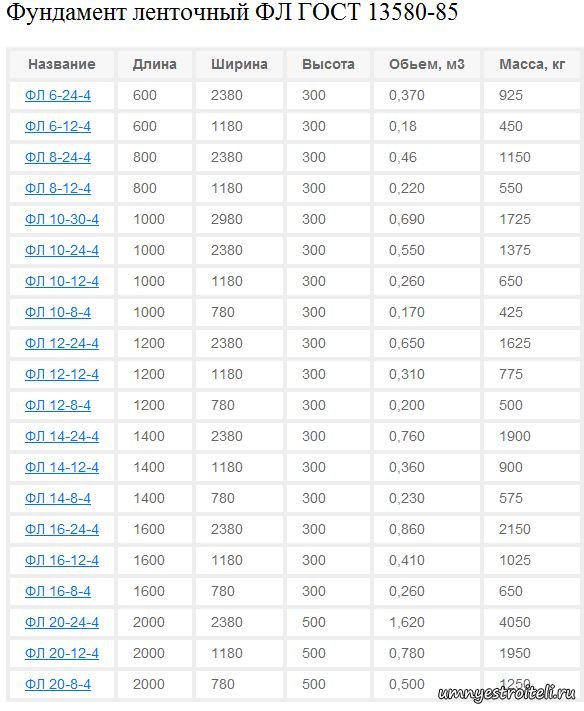Open the ФЛ 16-24-4 link
The height and width of the screenshot is (711, 584).
point(62,529)
